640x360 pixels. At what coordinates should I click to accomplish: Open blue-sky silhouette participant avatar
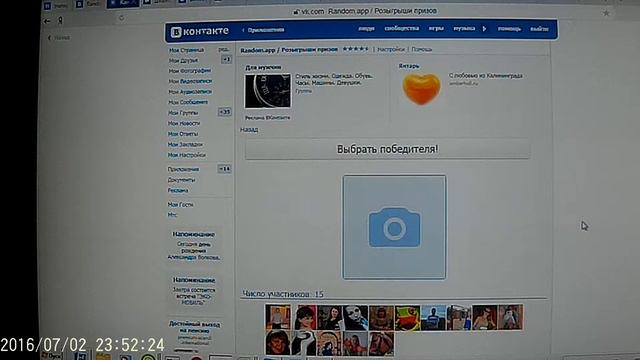point(433,318)
